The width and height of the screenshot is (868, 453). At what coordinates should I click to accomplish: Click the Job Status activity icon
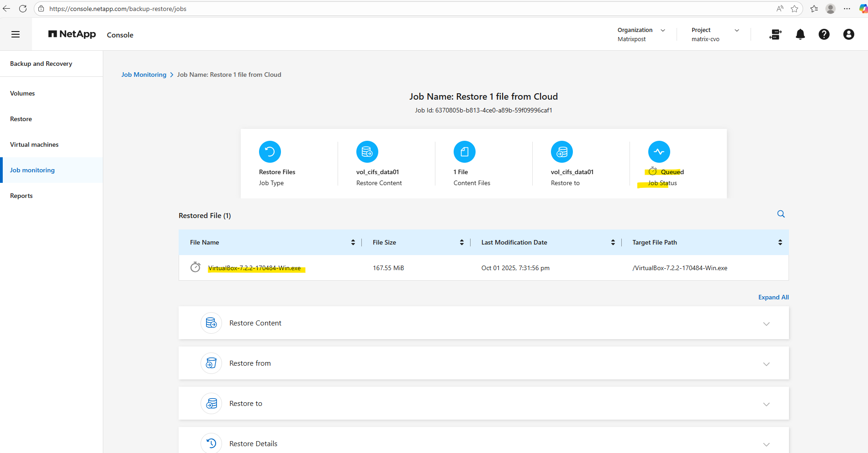pyautogui.click(x=659, y=152)
